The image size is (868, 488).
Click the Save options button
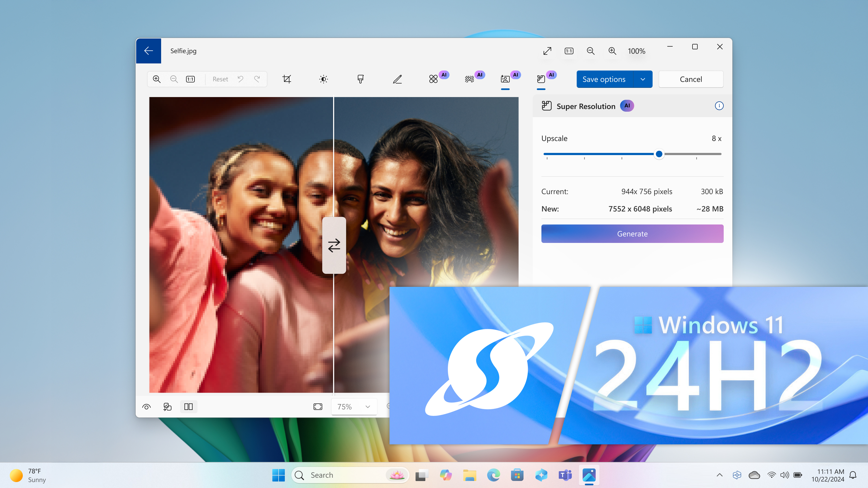pyautogui.click(x=604, y=79)
